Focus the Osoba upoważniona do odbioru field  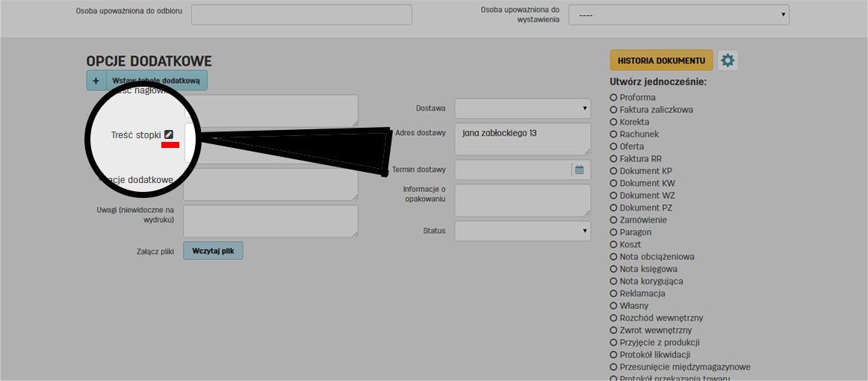pos(301,15)
